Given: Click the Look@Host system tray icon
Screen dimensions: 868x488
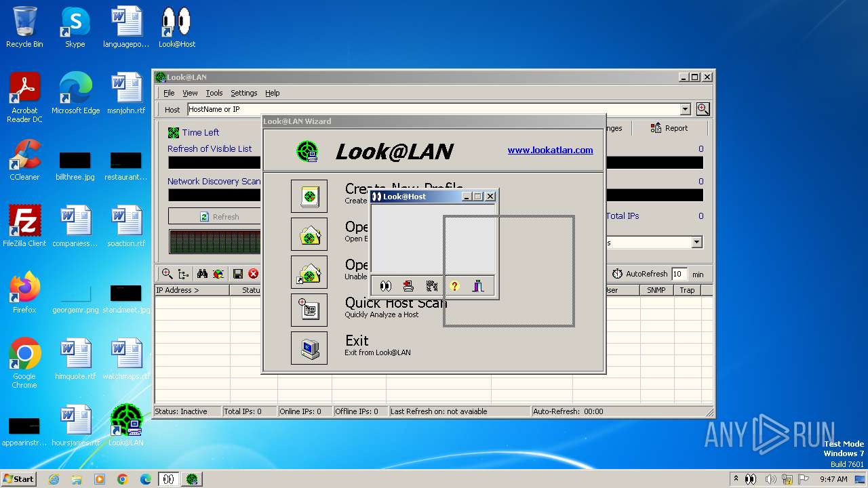Looking at the screenshot, I should 750,479.
